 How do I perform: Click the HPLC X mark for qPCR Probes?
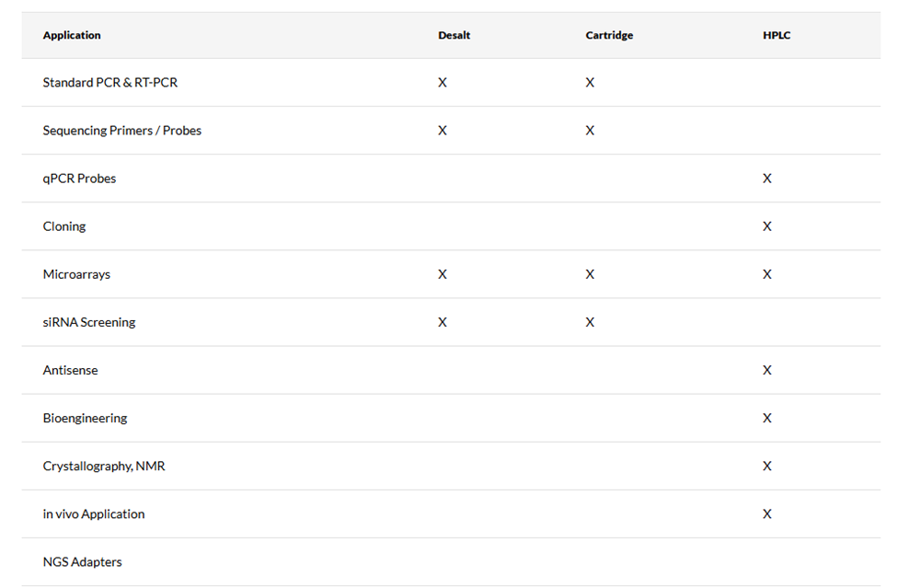click(767, 179)
